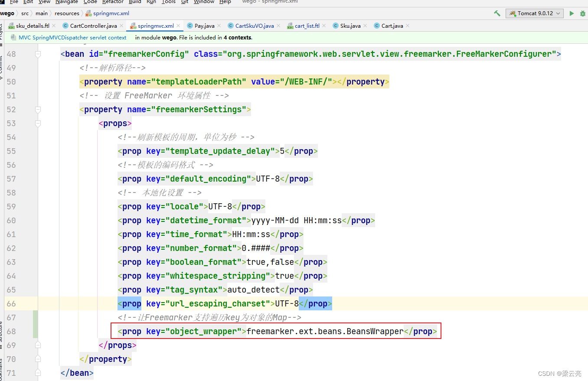
Task: Run Tomcat with the green play icon
Action: [x=572, y=13]
